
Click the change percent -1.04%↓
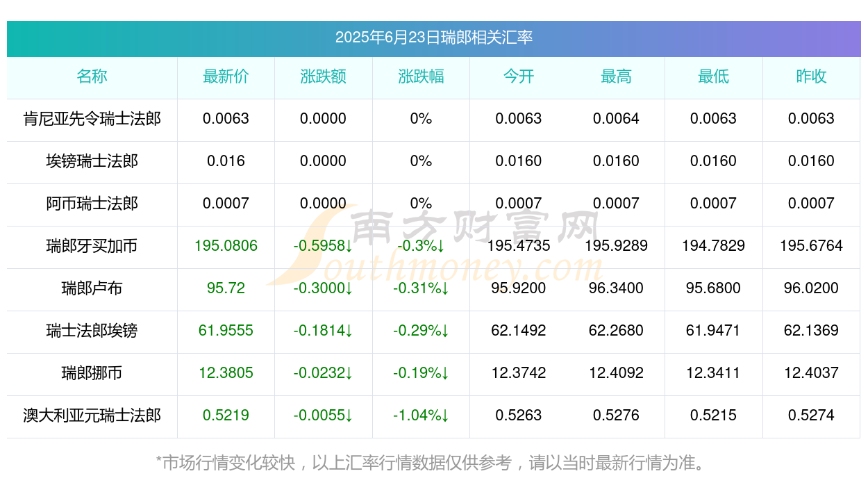pos(421,416)
